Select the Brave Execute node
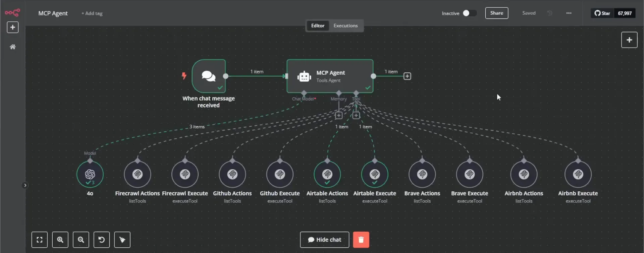Image resolution: width=644 pixels, height=253 pixels. tap(470, 174)
